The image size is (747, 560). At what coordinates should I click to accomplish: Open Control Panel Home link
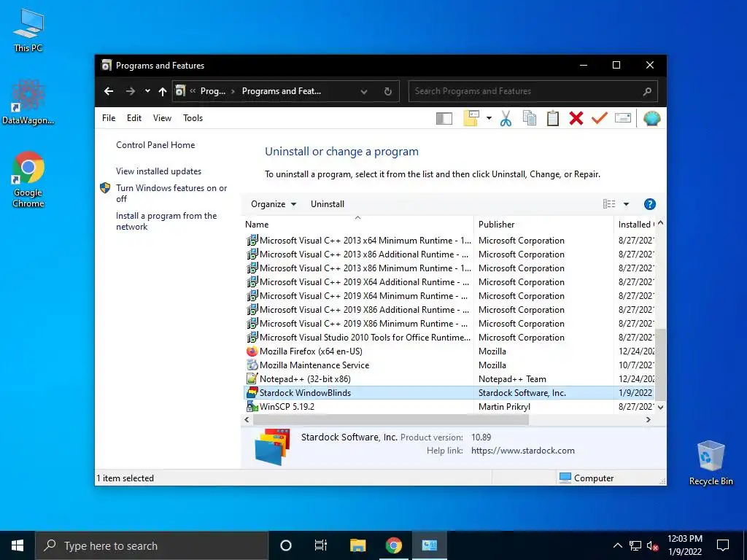(155, 145)
